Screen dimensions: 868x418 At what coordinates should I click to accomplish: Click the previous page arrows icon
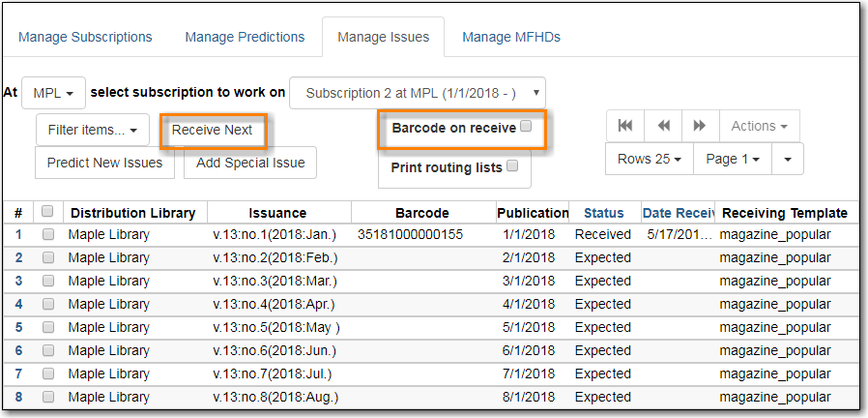(663, 126)
